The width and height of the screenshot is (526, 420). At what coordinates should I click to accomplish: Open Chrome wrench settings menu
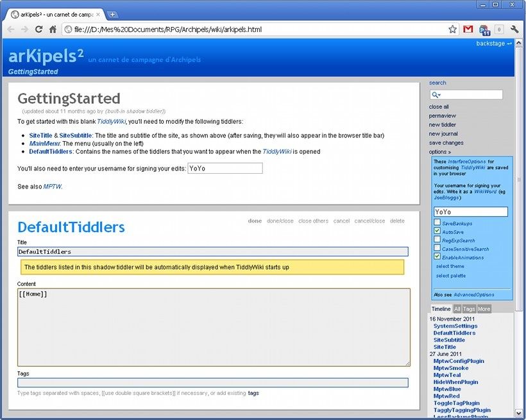[514, 29]
